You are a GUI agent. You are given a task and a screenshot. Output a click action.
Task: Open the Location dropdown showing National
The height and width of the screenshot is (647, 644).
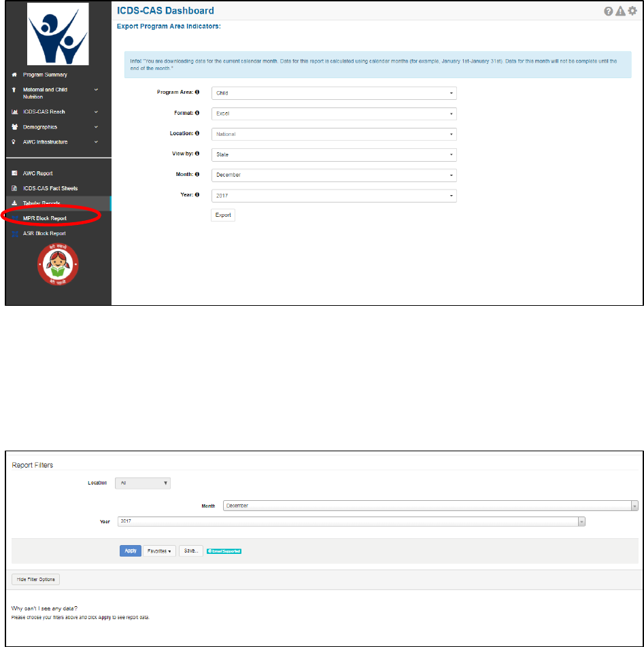[x=334, y=134]
